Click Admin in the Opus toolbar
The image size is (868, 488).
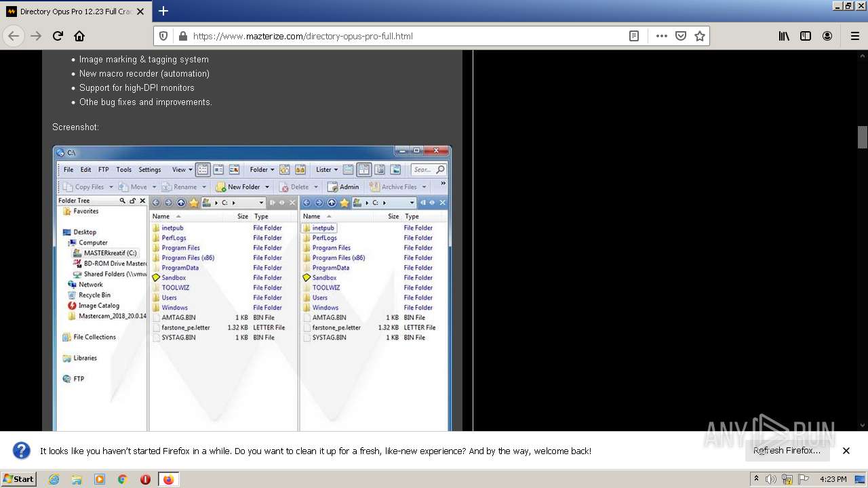(x=344, y=187)
